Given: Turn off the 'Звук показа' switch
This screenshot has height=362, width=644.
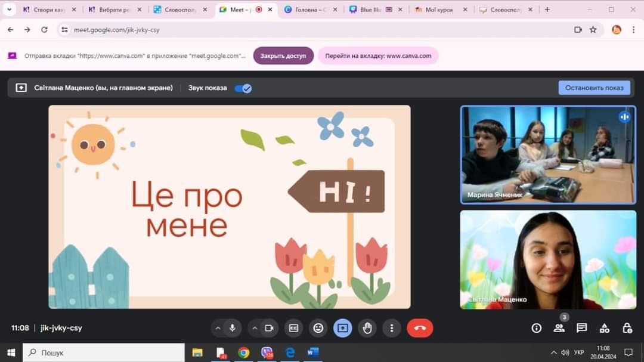Looking at the screenshot, I should coord(243,88).
